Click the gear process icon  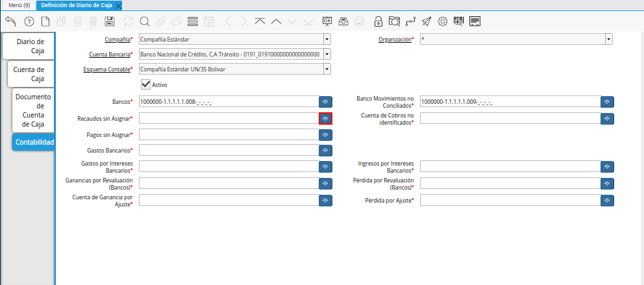click(x=442, y=21)
